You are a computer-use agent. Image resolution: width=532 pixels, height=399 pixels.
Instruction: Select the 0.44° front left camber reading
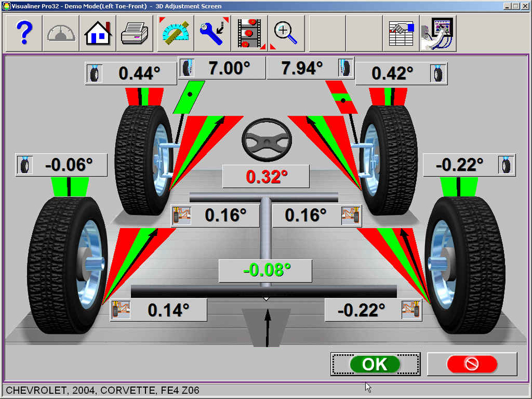pyautogui.click(x=139, y=73)
